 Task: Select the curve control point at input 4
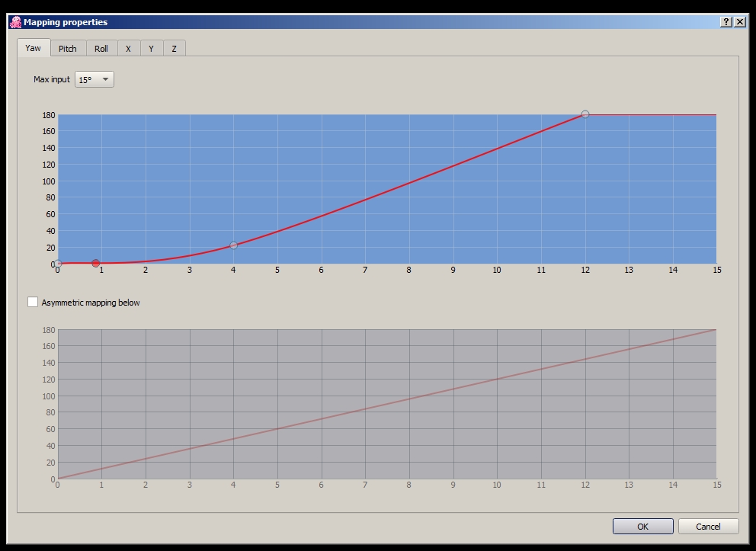(233, 245)
